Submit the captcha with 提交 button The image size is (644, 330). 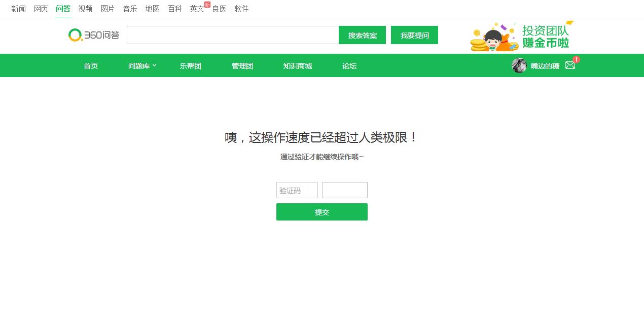[x=321, y=212]
